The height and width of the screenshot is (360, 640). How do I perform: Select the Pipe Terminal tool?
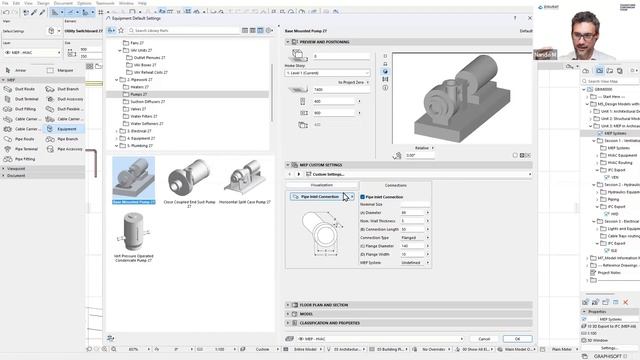20,149
